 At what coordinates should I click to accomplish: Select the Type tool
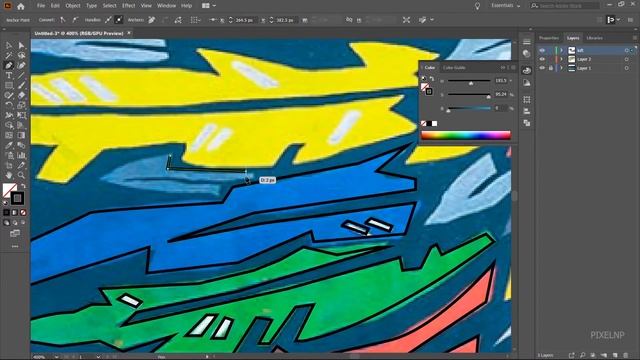pyautogui.click(x=9, y=76)
